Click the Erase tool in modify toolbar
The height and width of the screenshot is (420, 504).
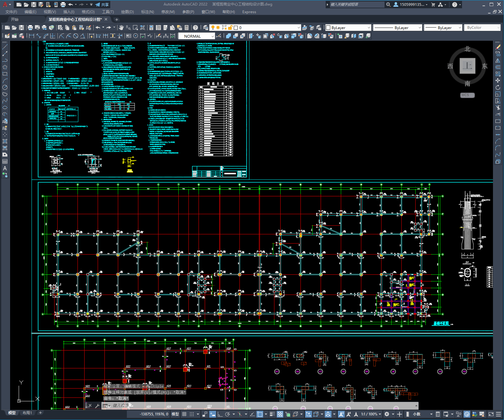tap(498, 47)
